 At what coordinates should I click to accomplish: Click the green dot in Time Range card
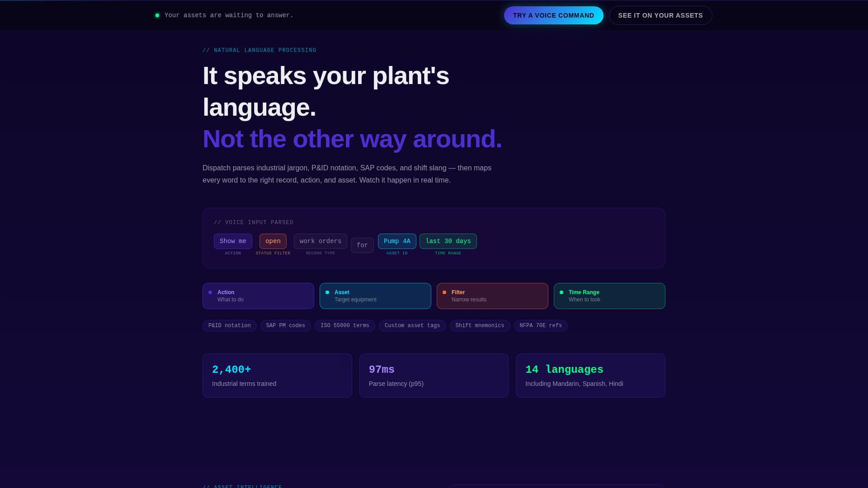[561, 292]
